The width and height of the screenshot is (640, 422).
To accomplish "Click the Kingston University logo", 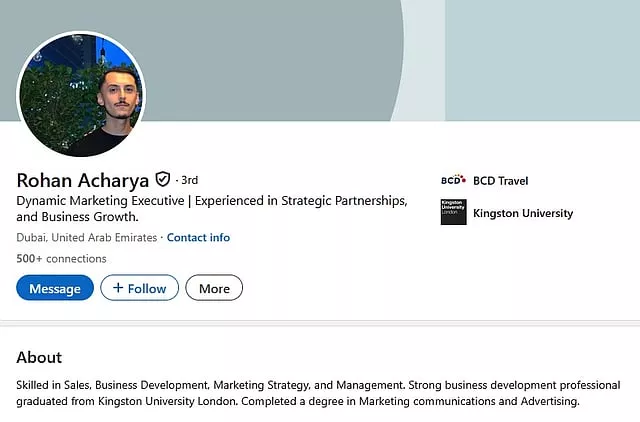I will tap(453, 213).
